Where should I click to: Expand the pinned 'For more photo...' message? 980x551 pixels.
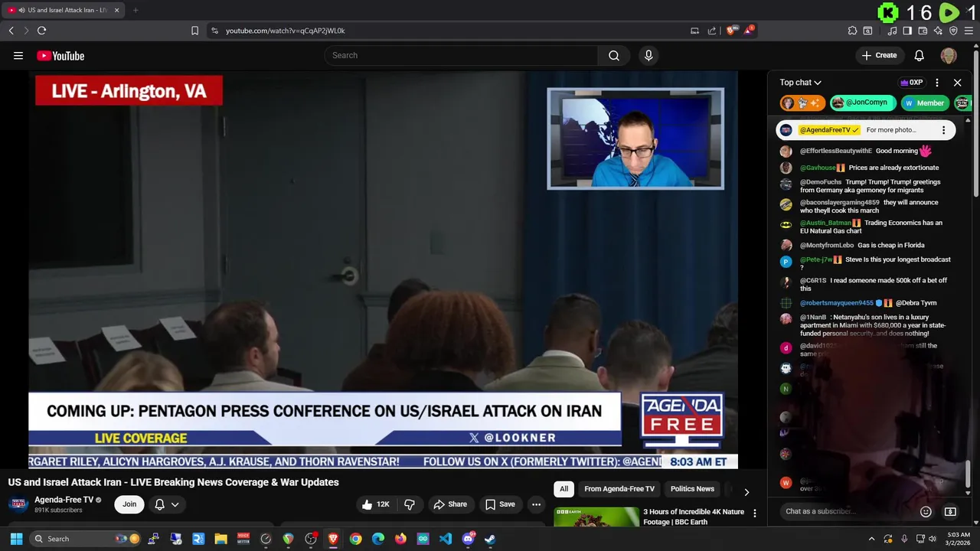(891, 130)
